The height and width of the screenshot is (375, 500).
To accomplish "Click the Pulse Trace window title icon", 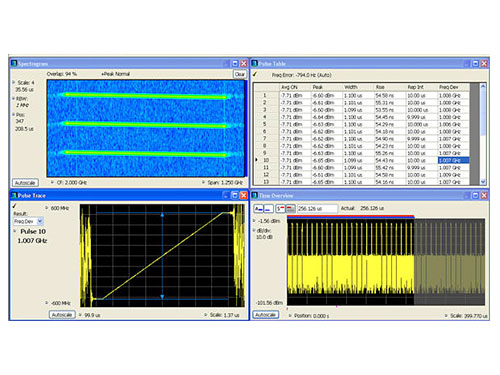I will point(14,195).
